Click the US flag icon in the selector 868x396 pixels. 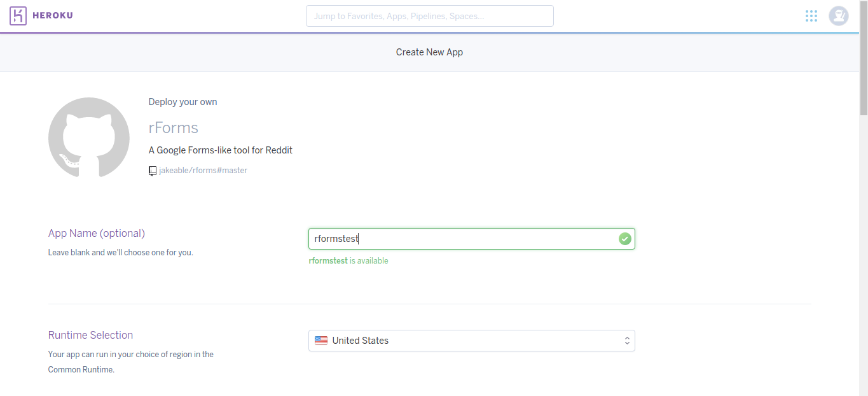(x=321, y=340)
